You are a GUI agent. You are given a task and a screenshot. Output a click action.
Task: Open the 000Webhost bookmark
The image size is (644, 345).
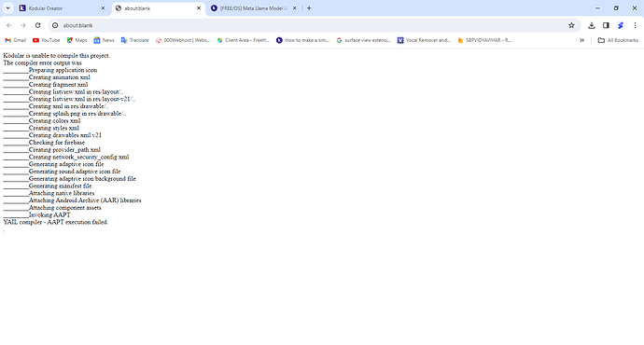click(183, 40)
